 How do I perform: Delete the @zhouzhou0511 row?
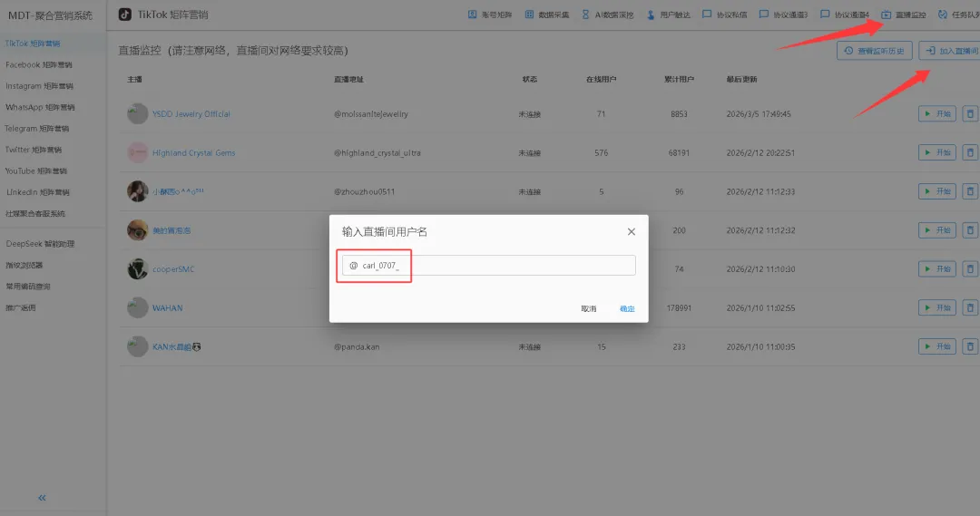pyautogui.click(x=970, y=191)
